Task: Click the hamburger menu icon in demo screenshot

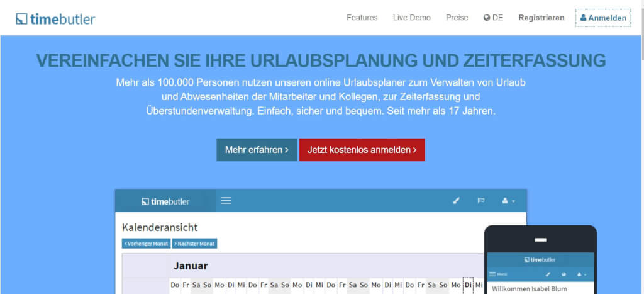Action: (226, 201)
